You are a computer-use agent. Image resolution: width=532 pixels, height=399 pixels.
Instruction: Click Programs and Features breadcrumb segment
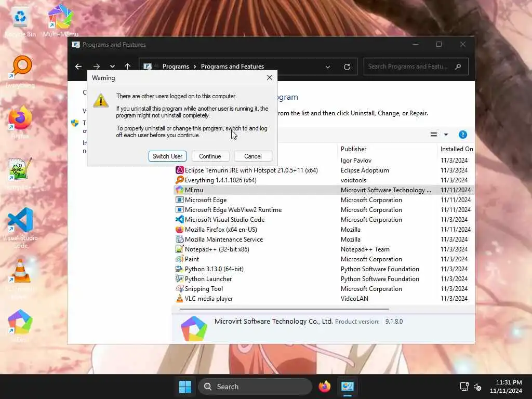pos(232,66)
